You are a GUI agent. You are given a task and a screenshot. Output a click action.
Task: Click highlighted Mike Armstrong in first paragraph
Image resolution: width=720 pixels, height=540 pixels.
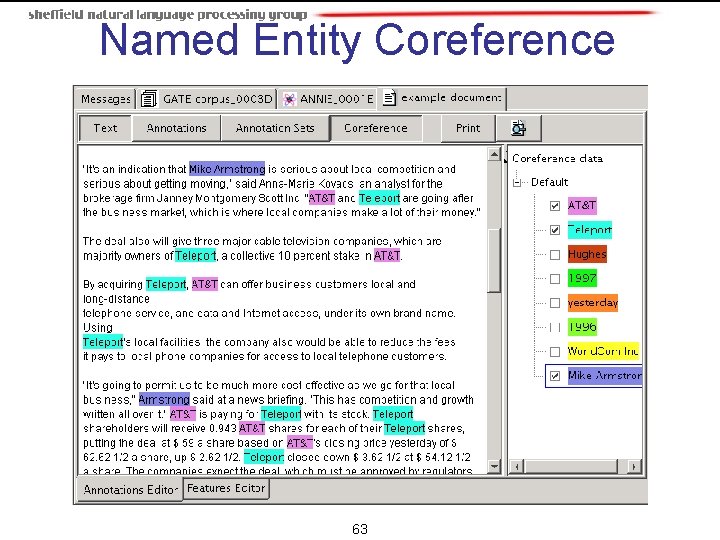point(227,169)
